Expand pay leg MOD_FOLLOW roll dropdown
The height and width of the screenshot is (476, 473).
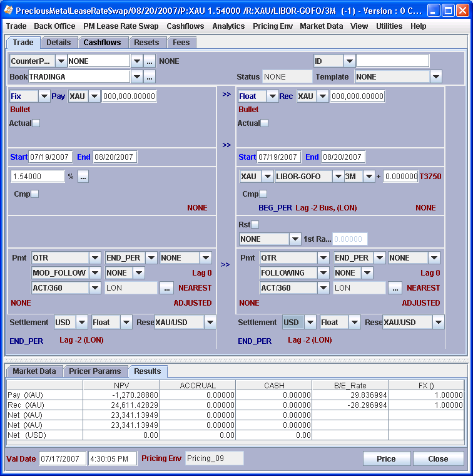(x=95, y=273)
